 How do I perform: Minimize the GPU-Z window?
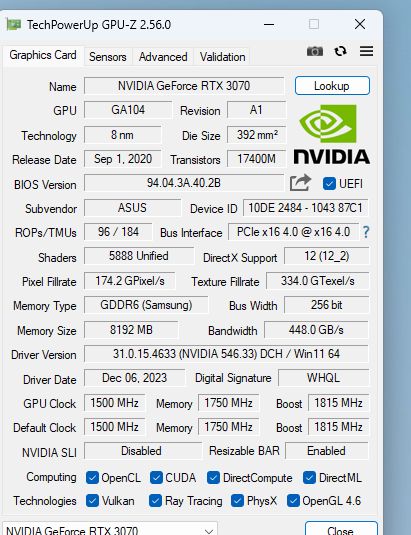click(x=269, y=25)
